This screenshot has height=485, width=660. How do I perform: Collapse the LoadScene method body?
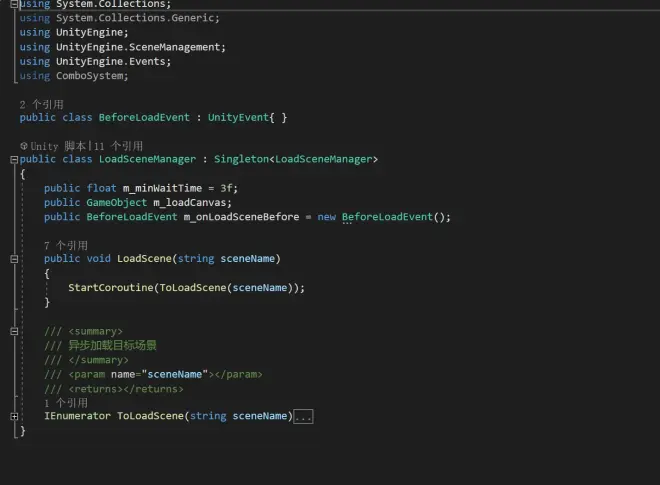pos(14,259)
